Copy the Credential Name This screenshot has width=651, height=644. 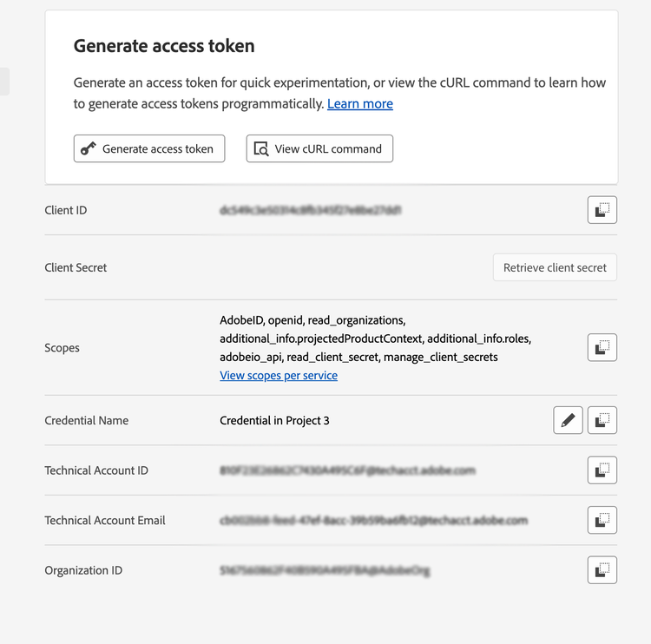click(x=602, y=420)
